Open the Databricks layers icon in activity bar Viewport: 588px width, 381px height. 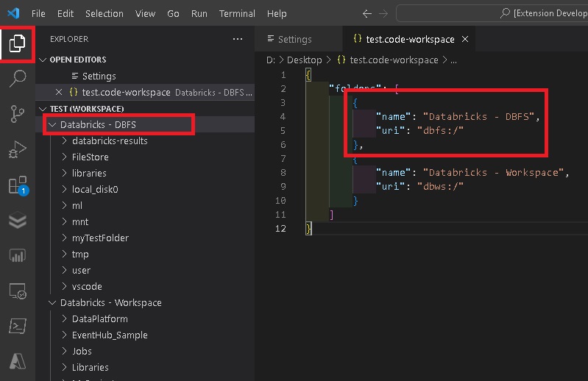tap(17, 220)
